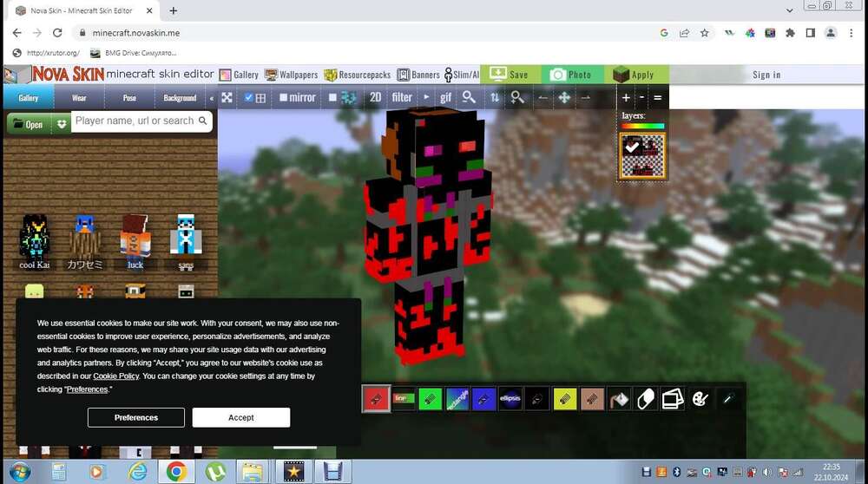Open the Background tab
Viewport: 868px width, 484px height.
pos(180,98)
